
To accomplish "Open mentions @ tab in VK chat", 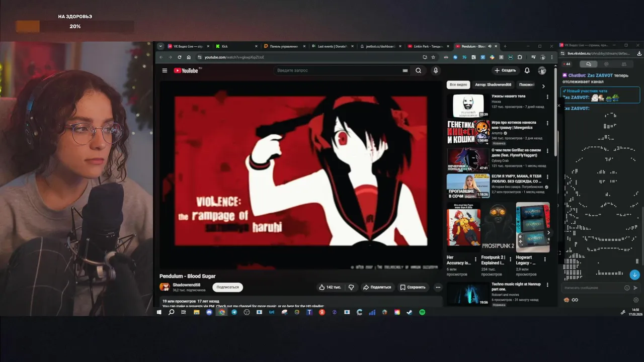I will (606, 64).
